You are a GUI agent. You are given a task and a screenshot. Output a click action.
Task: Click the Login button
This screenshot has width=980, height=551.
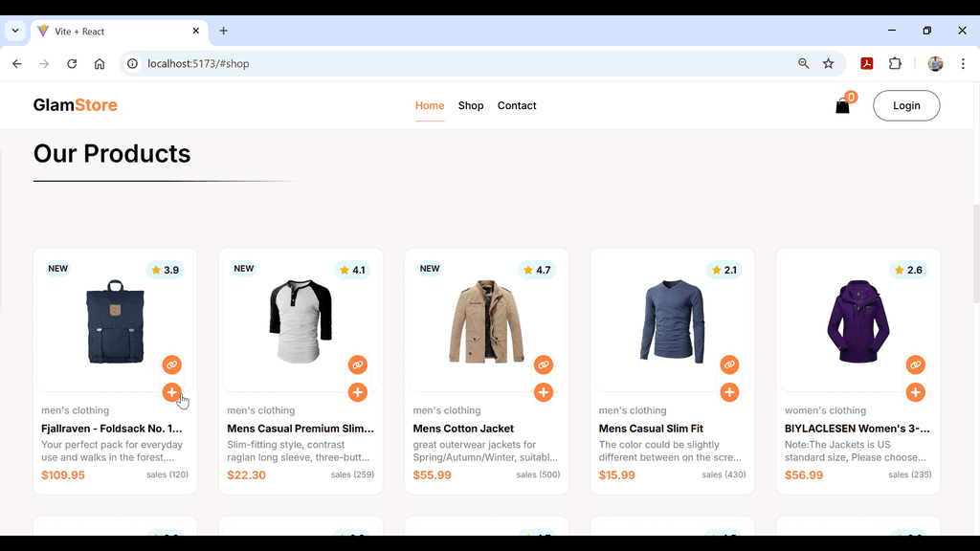coord(906,106)
